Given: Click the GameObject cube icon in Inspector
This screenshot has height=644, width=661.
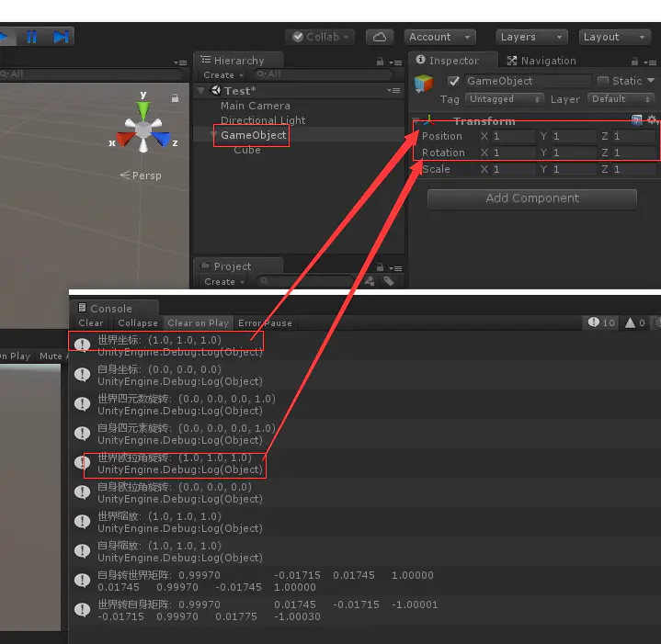Looking at the screenshot, I should tap(424, 83).
